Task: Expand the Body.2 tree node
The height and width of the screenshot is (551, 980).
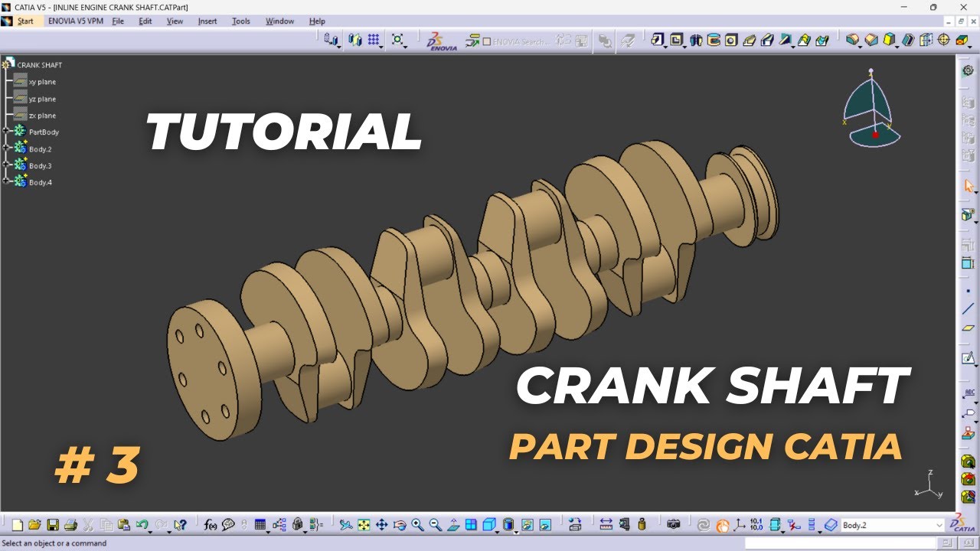Action: (6, 148)
